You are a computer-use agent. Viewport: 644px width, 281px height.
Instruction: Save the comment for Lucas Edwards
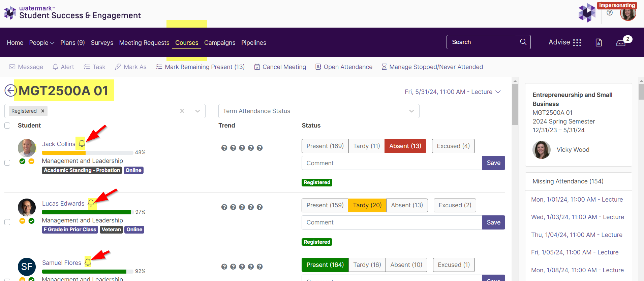(493, 222)
